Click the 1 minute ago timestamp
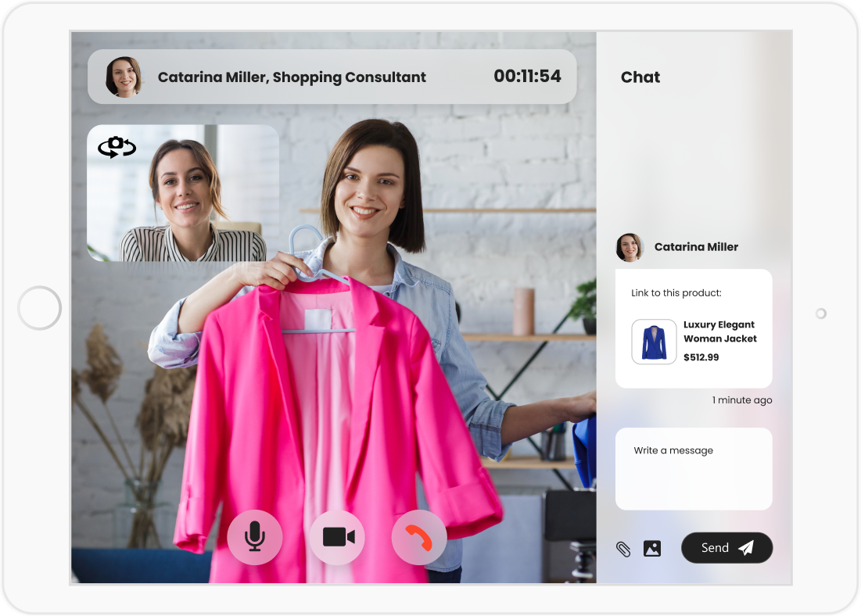This screenshot has height=616, width=861. 741,400
